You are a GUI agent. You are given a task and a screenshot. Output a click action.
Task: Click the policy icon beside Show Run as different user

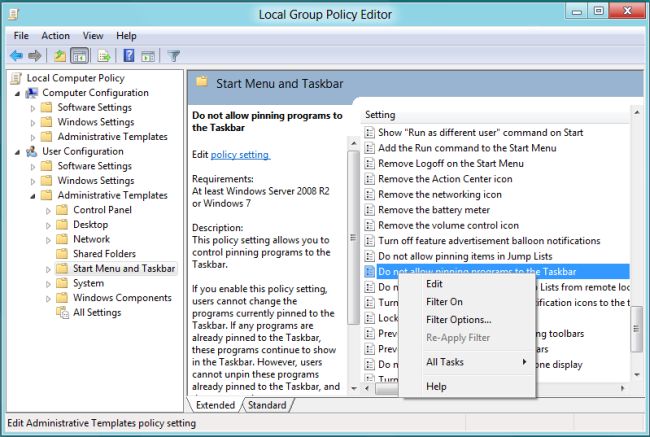point(369,133)
